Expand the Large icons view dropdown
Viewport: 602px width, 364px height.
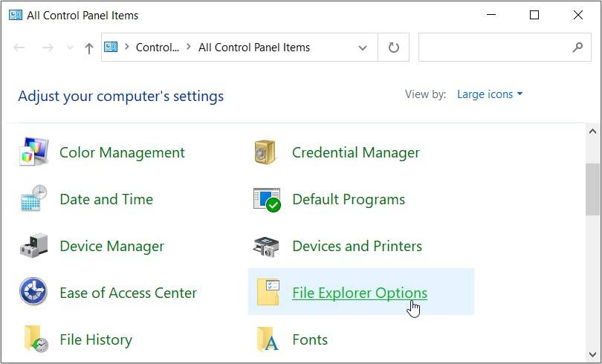(x=490, y=94)
